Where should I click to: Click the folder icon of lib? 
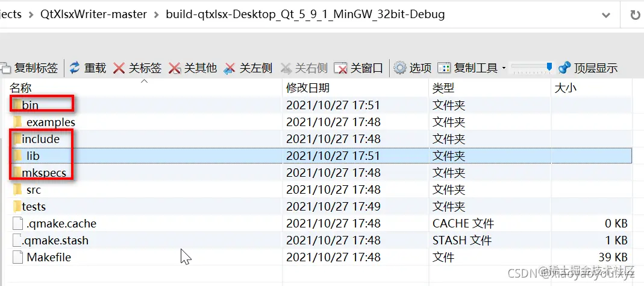click(x=17, y=156)
